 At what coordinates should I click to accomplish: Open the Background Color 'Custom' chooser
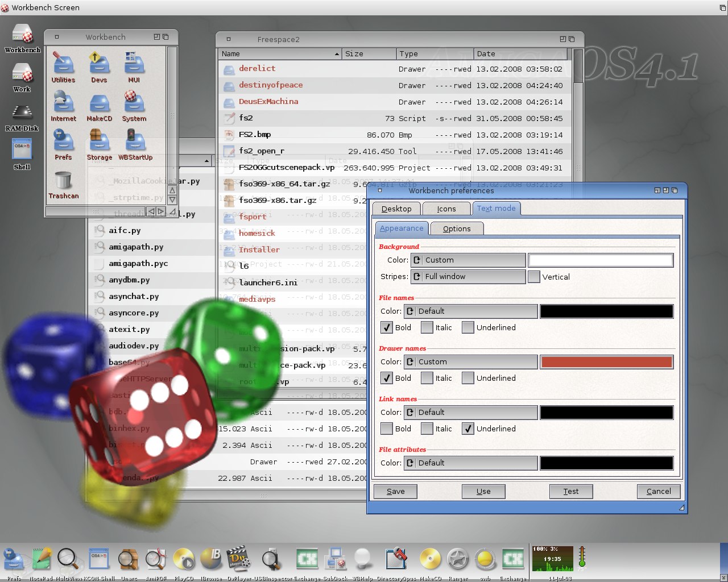[x=468, y=260]
